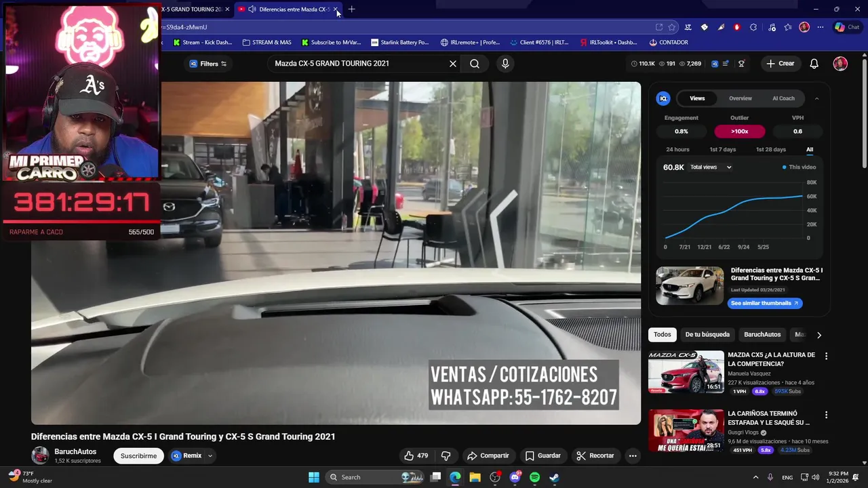
Task: Open MAZDA CX5 video thumbnail
Action: [686, 371]
